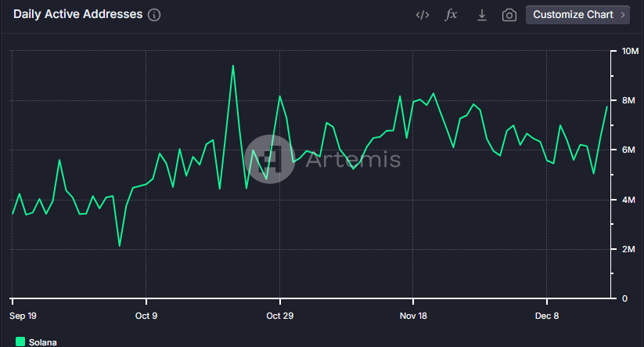Click the Artemis watermark logo
Screen dimensions: 644x347
[269, 159]
